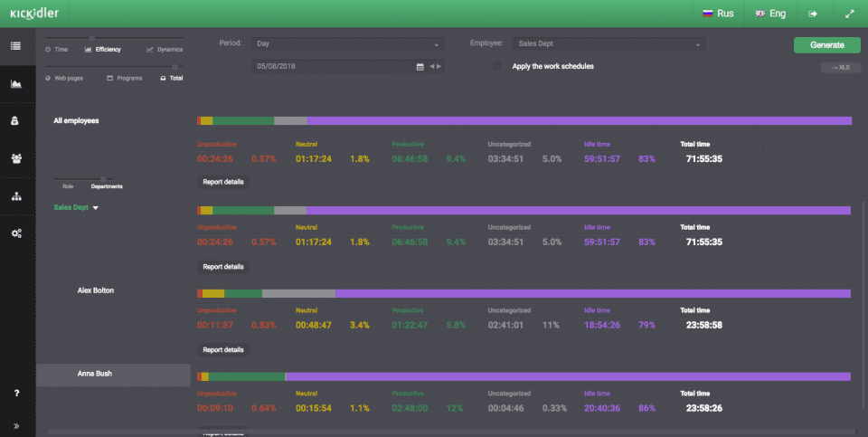Enable Apply the work schedules checkbox
Screen dimensions: 868x437
point(497,66)
